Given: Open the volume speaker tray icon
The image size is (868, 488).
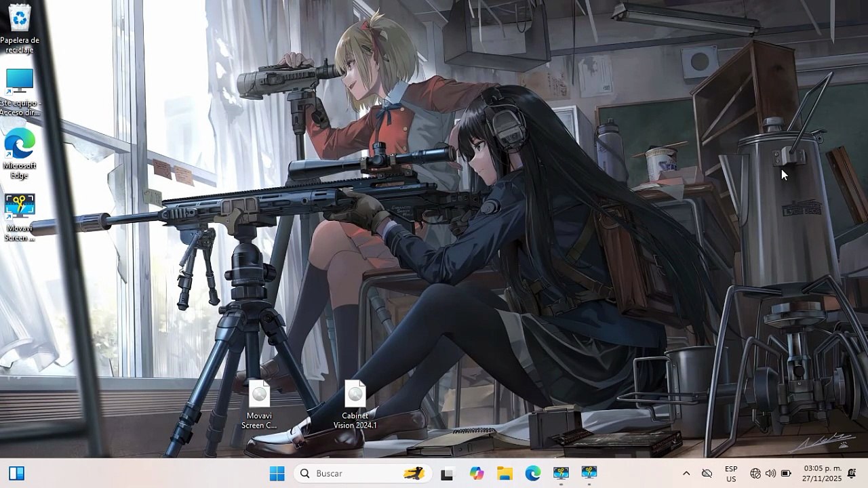Looking at the screenshot, I should 770,473.
